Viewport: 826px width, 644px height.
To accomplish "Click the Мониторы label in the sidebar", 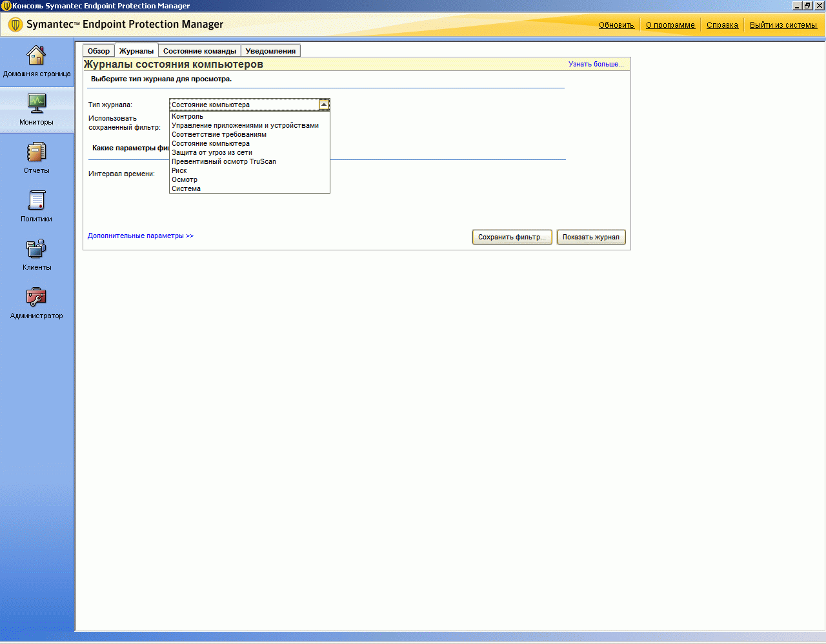I will [36, 122].
